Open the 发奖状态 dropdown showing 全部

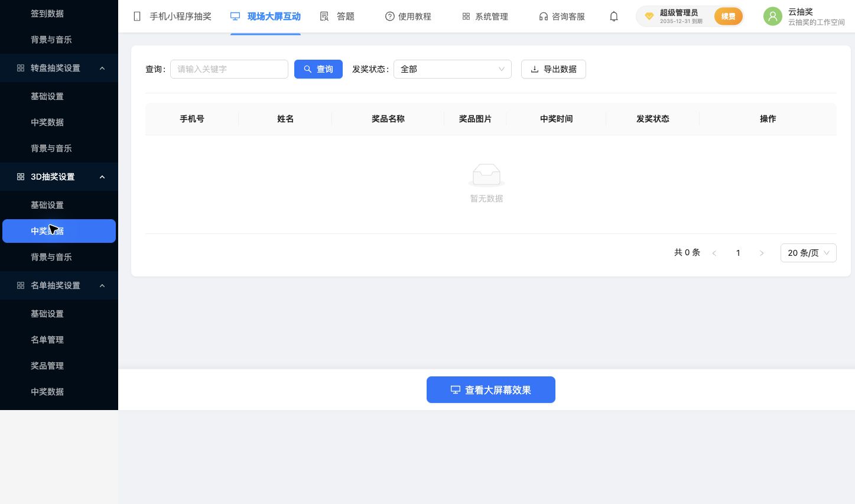(453, 69)
